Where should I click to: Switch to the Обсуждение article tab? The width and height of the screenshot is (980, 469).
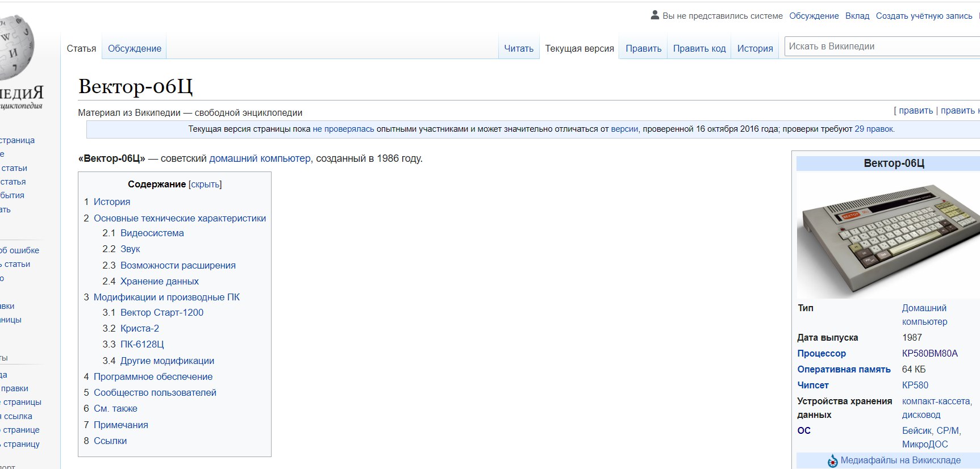(135, 49)
